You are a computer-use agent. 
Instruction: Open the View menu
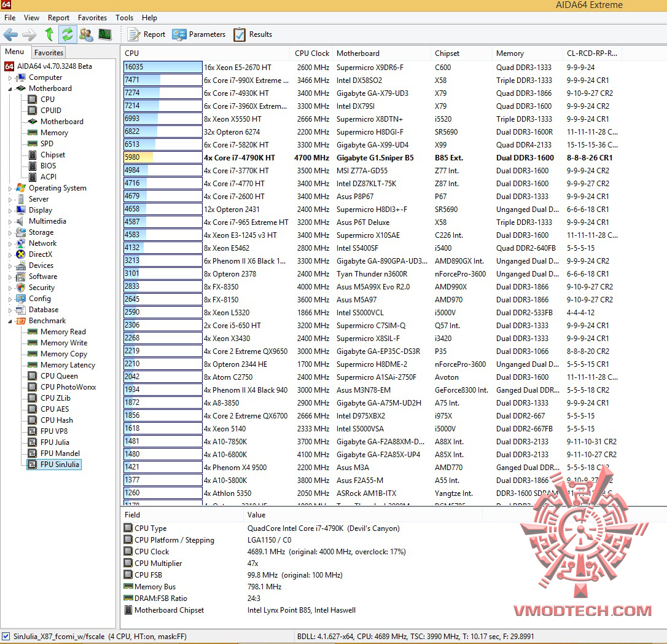(x=31, y=17)
